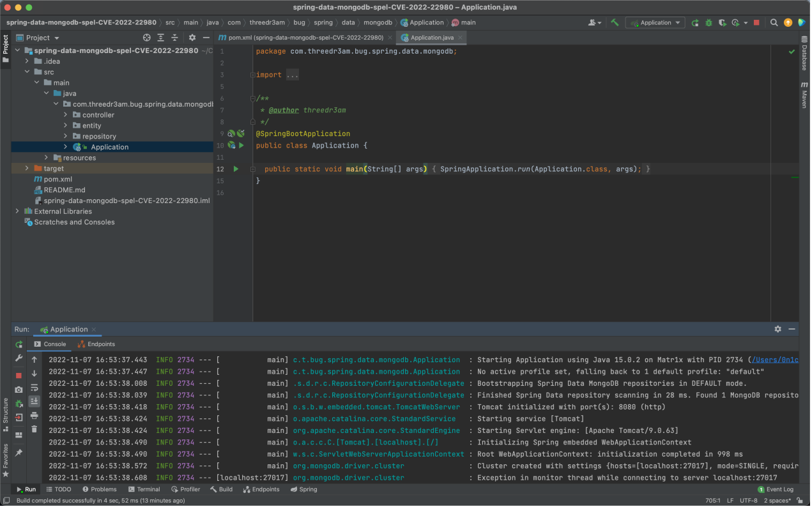This screenshot has height=509, width=812.
Task: Open the Maven side panel
Action: tap(805, 96)
